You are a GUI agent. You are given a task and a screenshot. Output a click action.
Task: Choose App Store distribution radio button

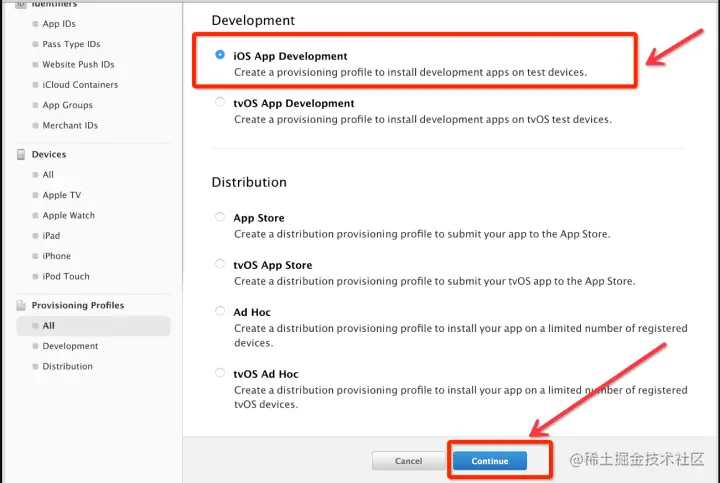click(220, 217)
